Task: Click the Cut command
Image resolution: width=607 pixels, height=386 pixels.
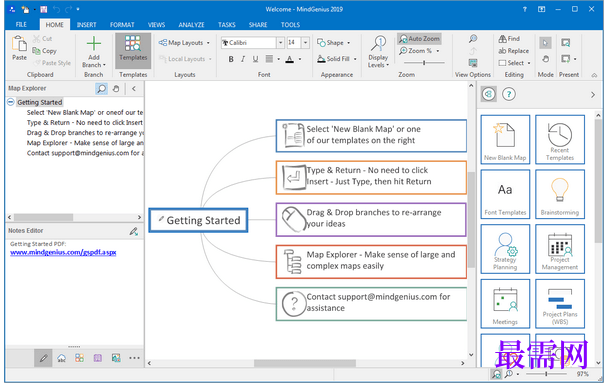Action: pyautogui.click(x=42, y=39)
